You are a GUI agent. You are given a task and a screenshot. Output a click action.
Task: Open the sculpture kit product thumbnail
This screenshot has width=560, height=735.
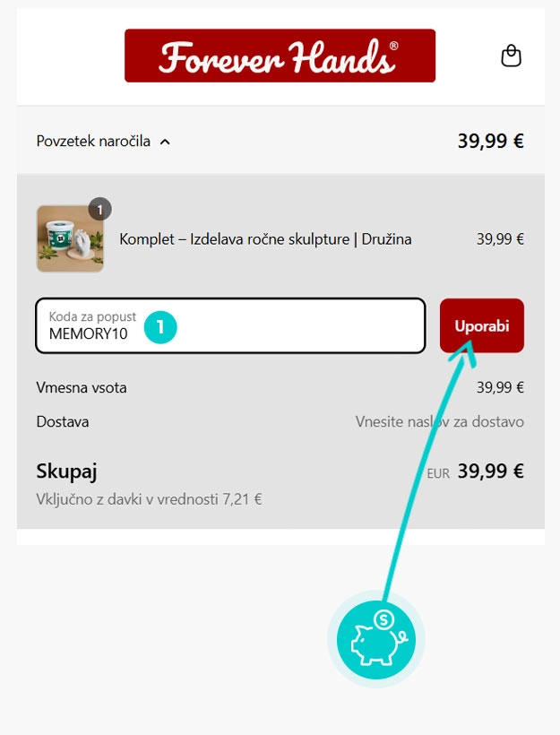tap(70, 238)
